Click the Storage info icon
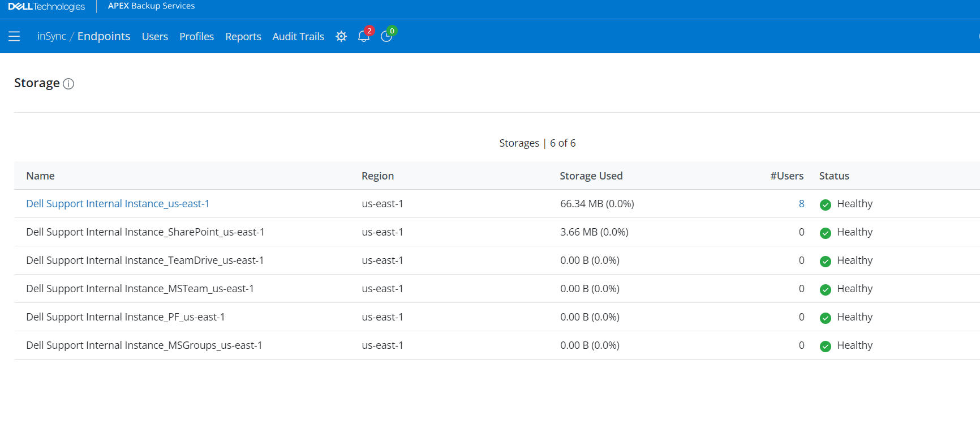 (68, 84)
